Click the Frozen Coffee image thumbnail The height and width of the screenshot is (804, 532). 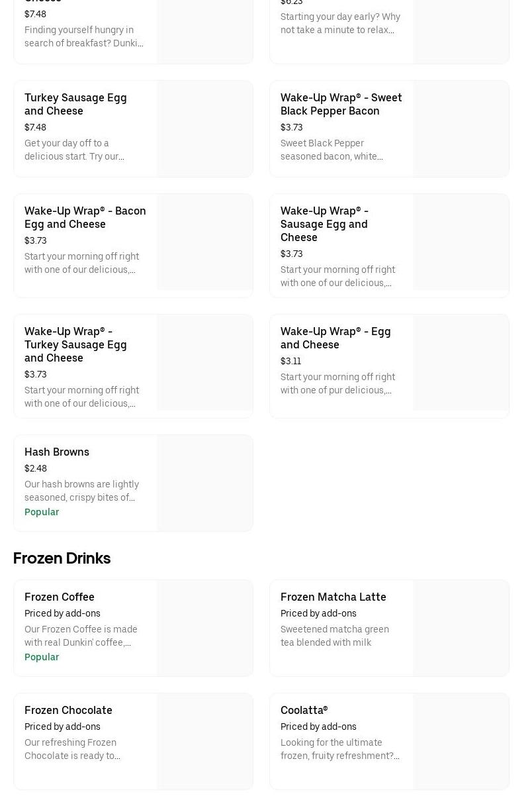204,628
